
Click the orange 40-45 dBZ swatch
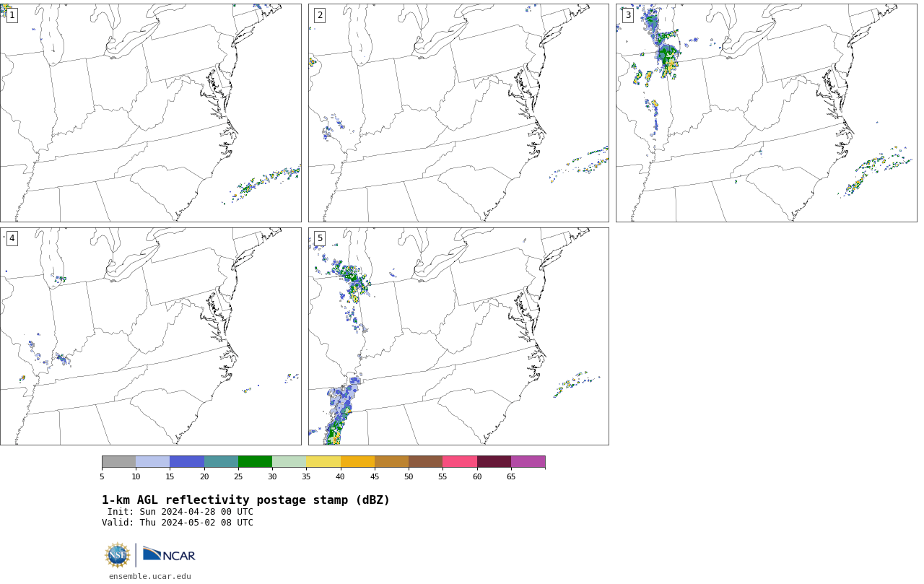coord(357,462)
